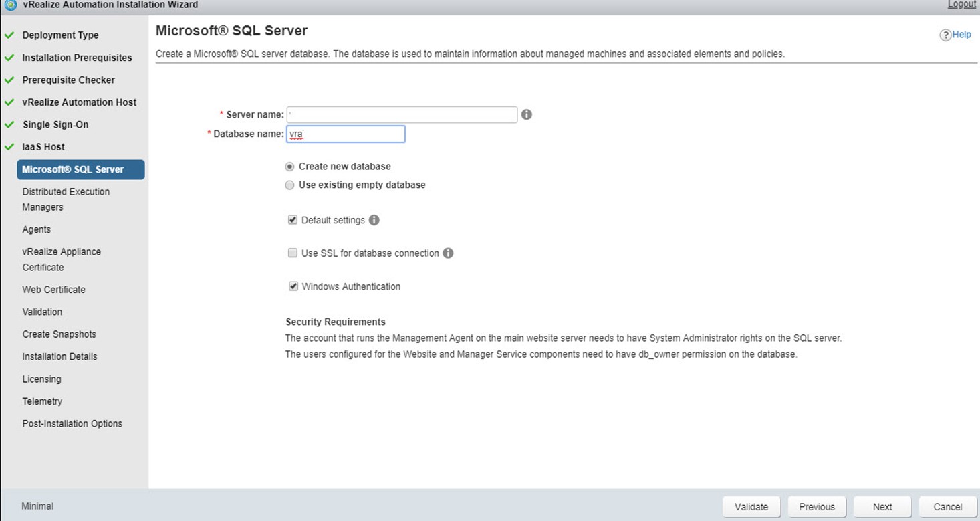Select Use existing empty database option
The image size is (980, 521).
click(x=289, y=185)
